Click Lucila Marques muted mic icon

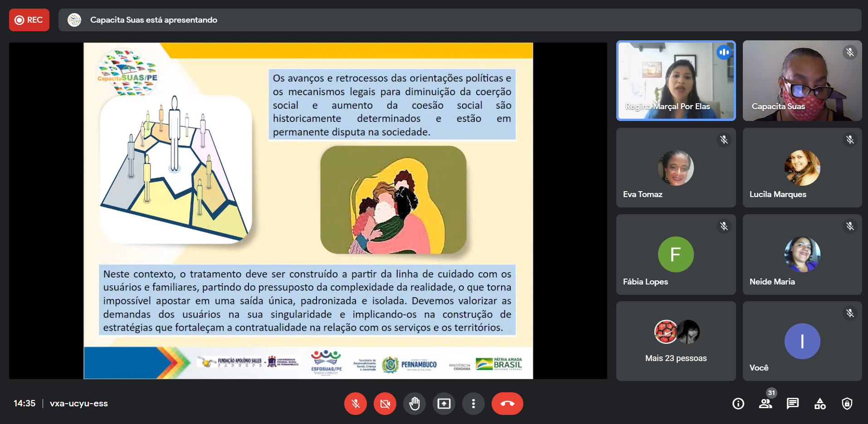click(x=850, y=140)
